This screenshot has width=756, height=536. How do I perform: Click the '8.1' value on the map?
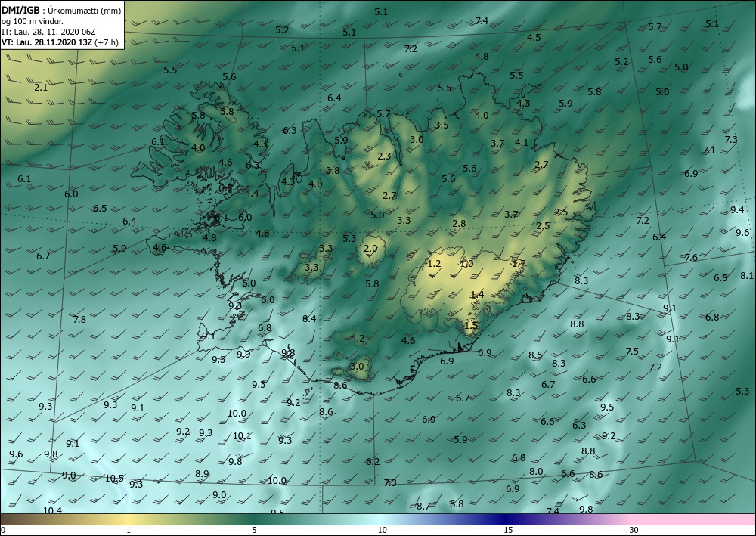point(746,276)
